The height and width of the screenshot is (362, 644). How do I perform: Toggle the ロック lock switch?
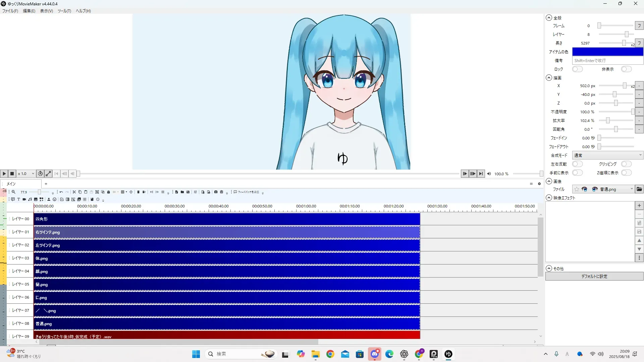577,69
